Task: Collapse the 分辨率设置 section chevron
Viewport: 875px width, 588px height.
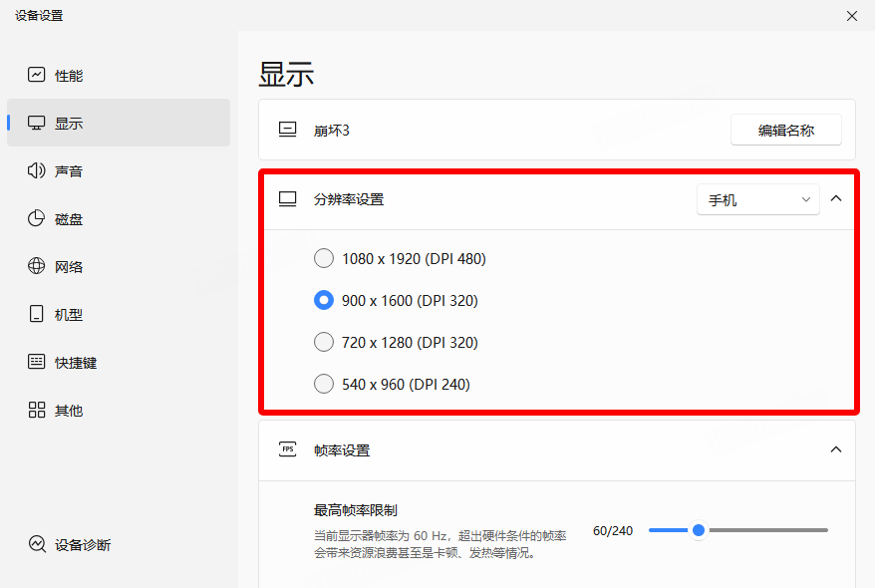Action: 836,198
